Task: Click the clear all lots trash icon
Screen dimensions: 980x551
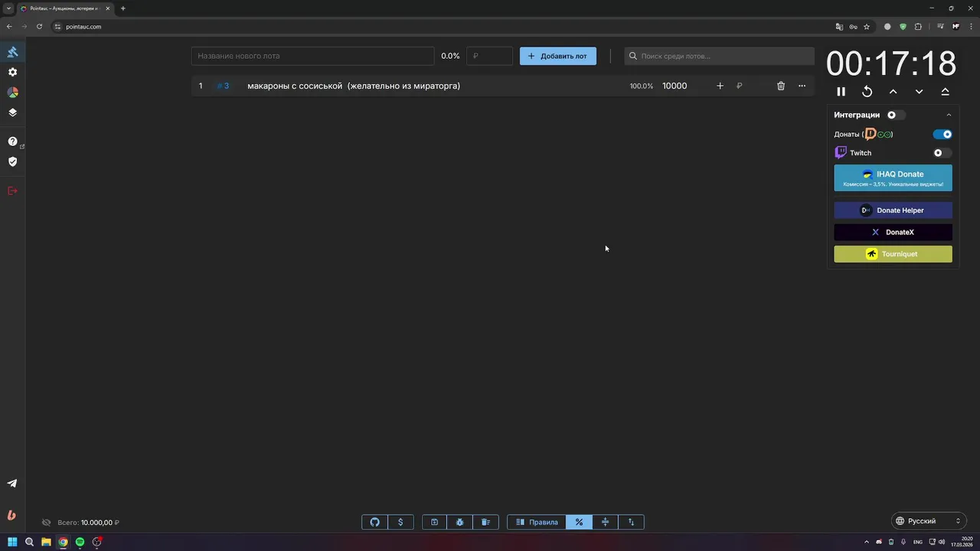Action: coord(485,522)
